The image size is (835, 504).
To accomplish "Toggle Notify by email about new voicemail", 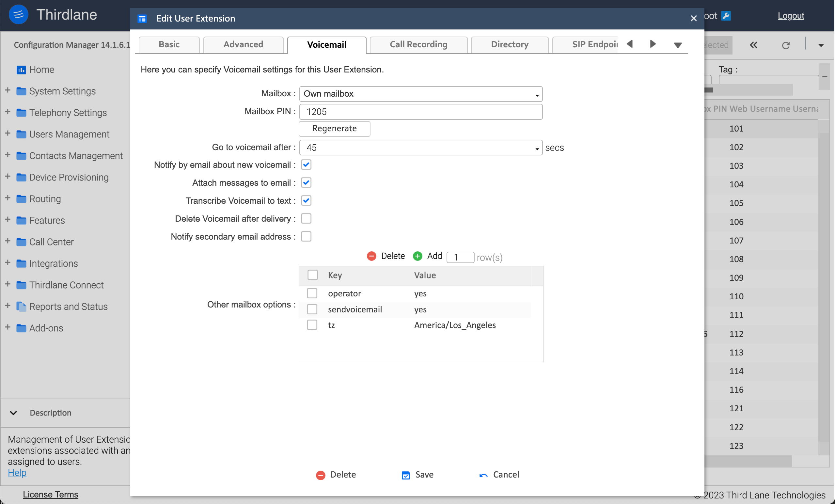I will point(306,165).
